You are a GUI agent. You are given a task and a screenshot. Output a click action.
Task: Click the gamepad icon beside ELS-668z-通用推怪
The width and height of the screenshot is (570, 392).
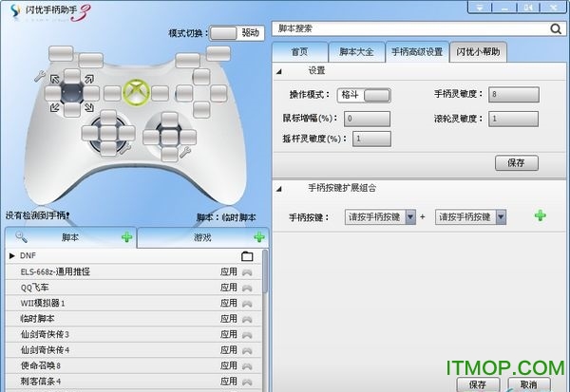pos(247,272)
